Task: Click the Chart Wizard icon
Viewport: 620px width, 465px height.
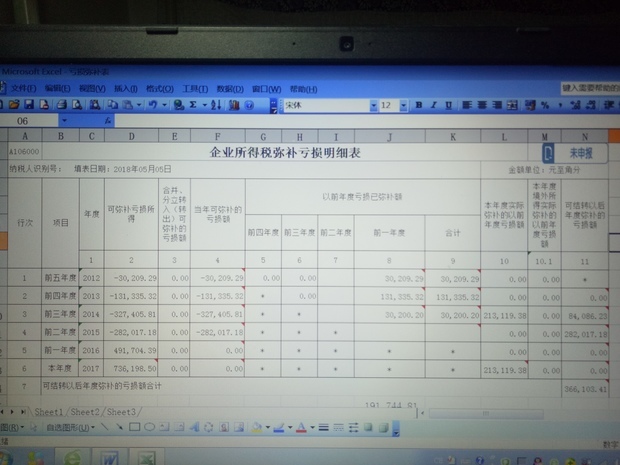Action: (x=234, y=105)
